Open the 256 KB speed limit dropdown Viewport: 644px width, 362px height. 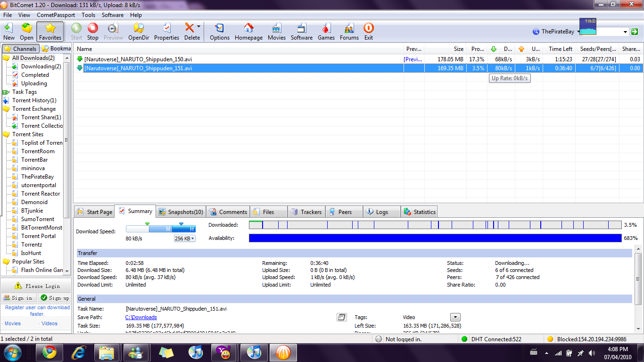[184, 239]
